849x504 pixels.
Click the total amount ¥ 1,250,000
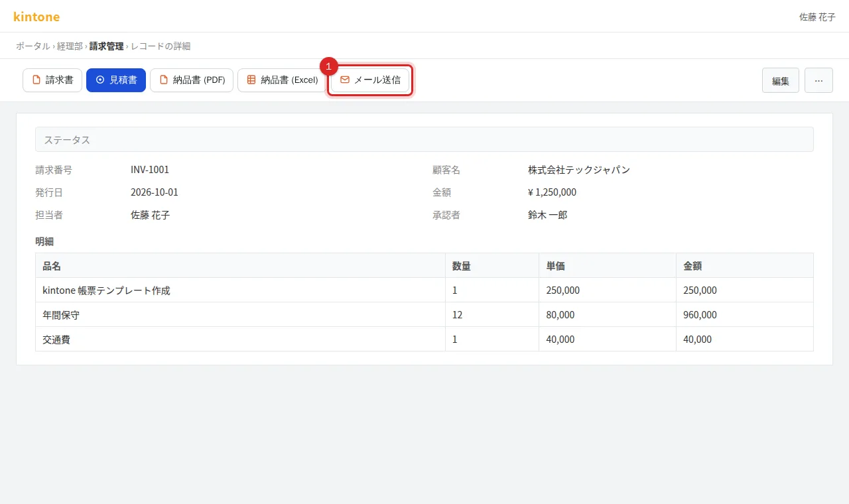552,192
